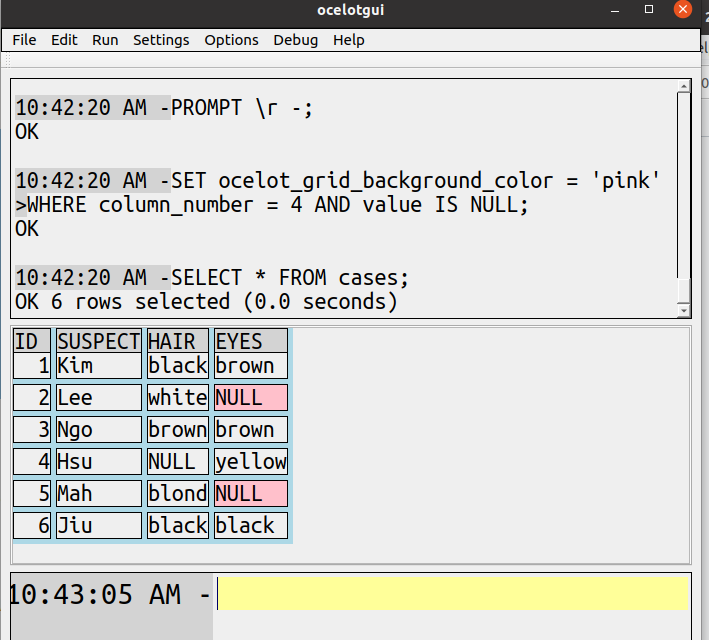Select the pink NULL cell in Lee row
This screenshot has width=709, height=640.
coord(251,398)
